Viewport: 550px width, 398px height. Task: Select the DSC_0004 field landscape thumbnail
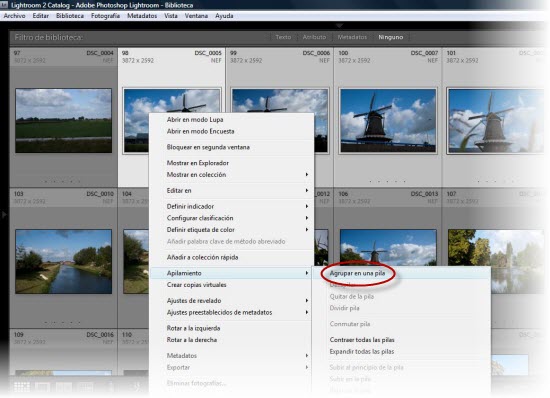pos(63,121)
